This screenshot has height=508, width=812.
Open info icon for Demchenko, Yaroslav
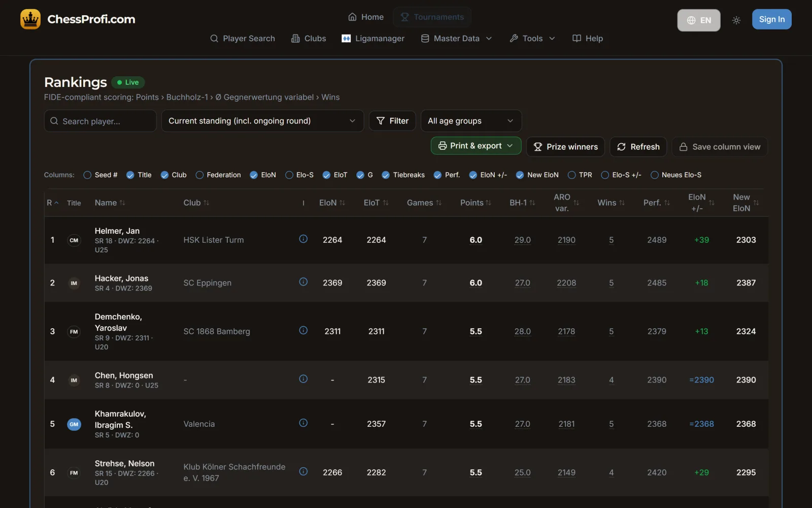point(303,330)
